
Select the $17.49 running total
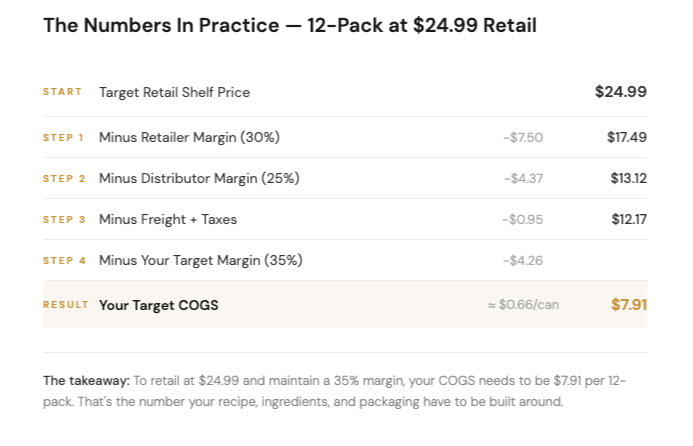point(627,137)
